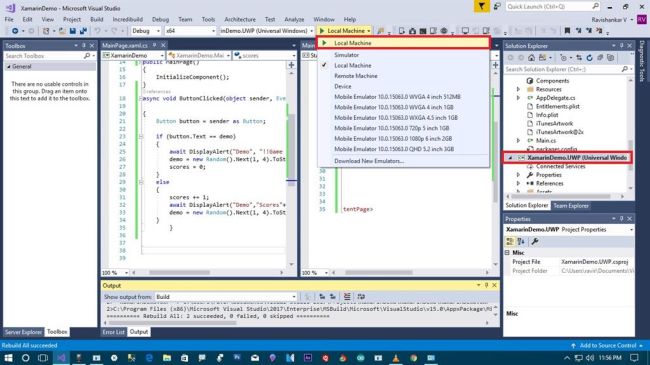Click the Clear All icon in Output toolbar
Screen dimensions: 650x365
[347, 297]
